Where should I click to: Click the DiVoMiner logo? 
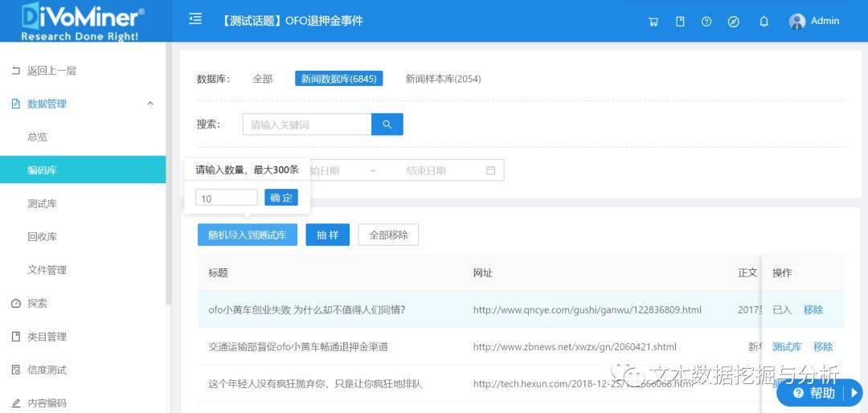click(x=83, y=21)
